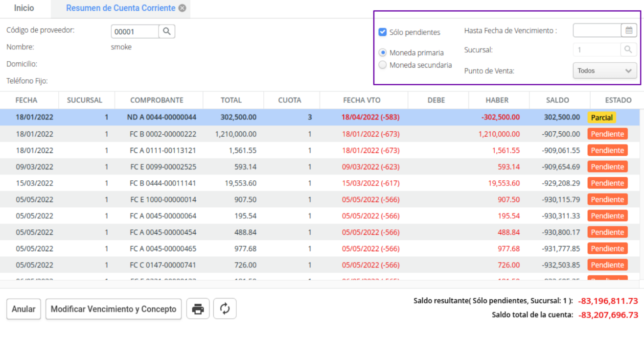The image size is (644, 337).
Task: Click due date 15/03/2022 (-617)
Action: (x=370, y=183)
